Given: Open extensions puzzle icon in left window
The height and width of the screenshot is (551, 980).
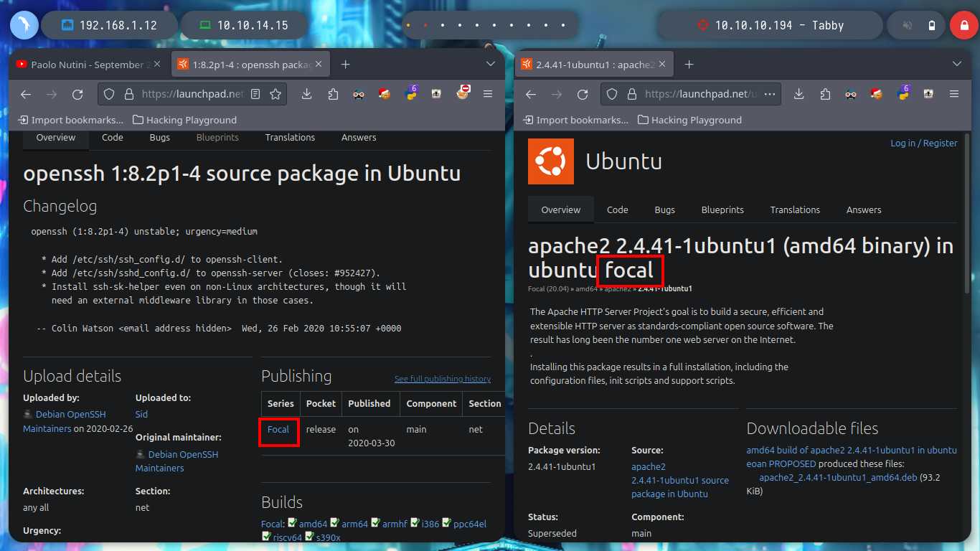Looking at the screenshot, I should (333, 94).
